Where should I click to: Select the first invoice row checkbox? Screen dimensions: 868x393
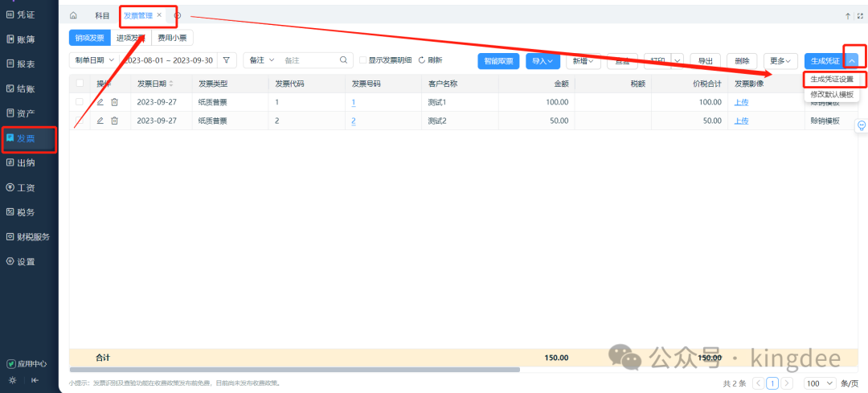(80, 102)
